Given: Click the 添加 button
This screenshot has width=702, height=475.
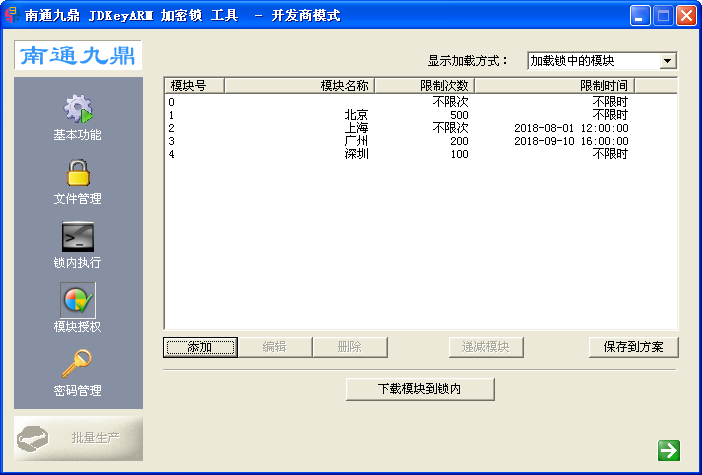Looking at the screenshot, I should [x=200, y=347].
